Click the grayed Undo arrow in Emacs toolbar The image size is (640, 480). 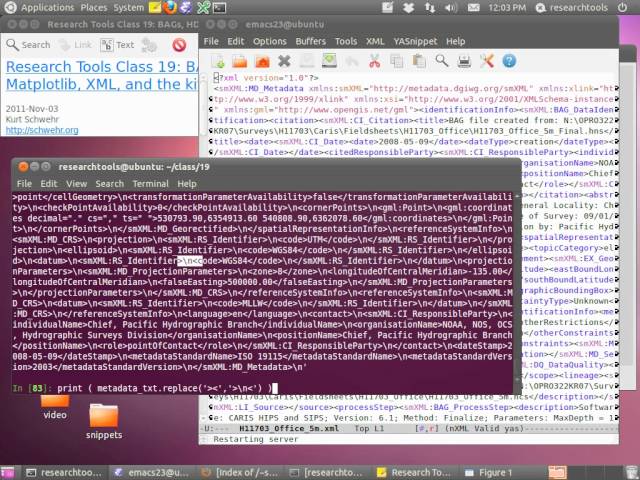pos(351,61)
